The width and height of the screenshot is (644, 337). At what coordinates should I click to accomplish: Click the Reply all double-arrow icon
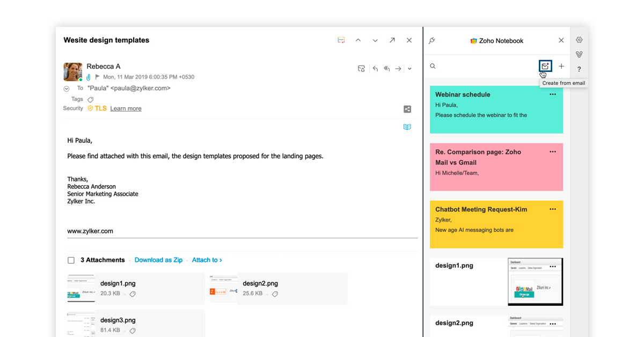[386, 69]
